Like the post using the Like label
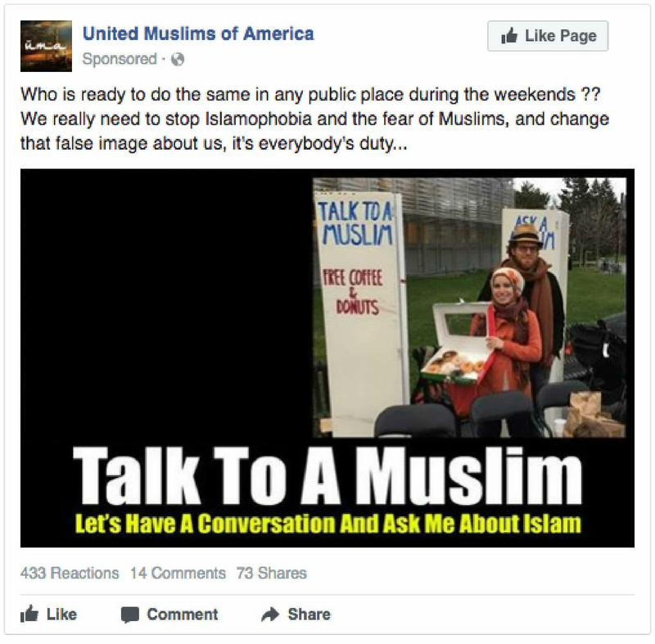The image size is (655, 644). coord(61,615)
